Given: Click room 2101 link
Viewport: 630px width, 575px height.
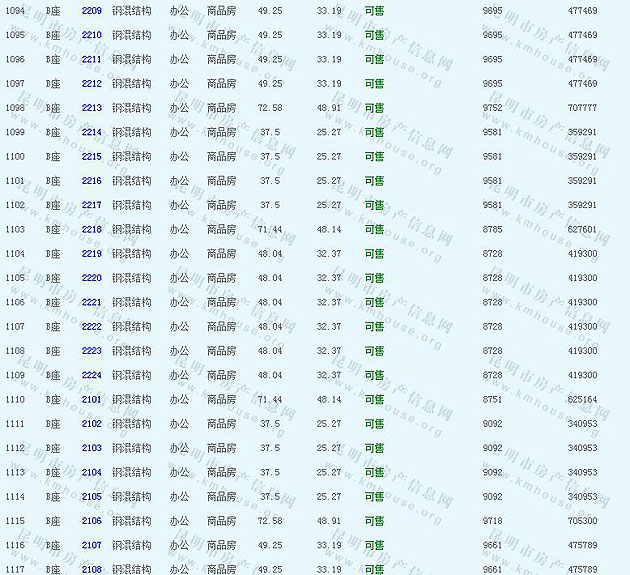Looking at the screenshot, I should (x=91, y=399).
